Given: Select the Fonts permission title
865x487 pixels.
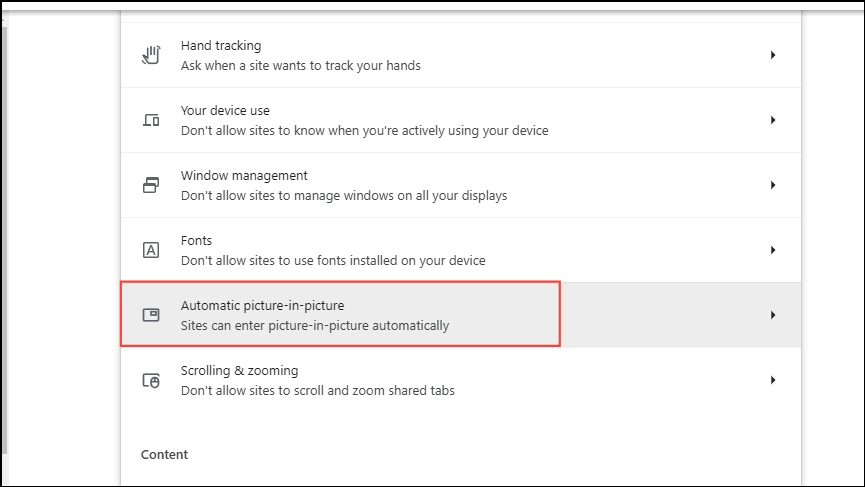Looking at the screenshot, I should coord(196,241).
